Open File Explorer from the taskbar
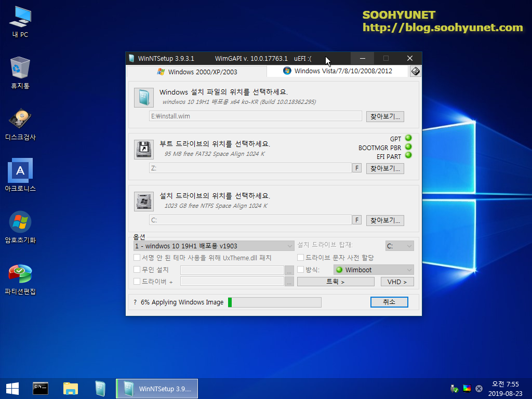This screenshot has width=532, height=399. click(71, 389)
